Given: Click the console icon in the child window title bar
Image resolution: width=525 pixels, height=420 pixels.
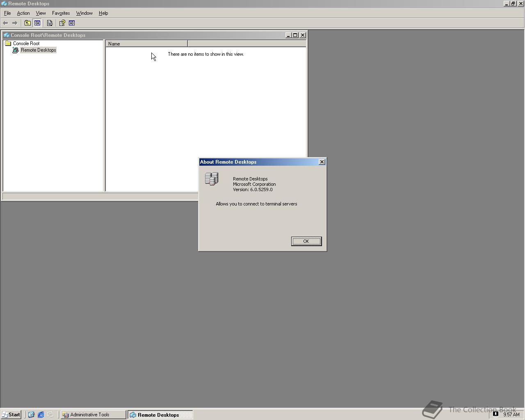Looking at the screenshot, I should (7, 35).
